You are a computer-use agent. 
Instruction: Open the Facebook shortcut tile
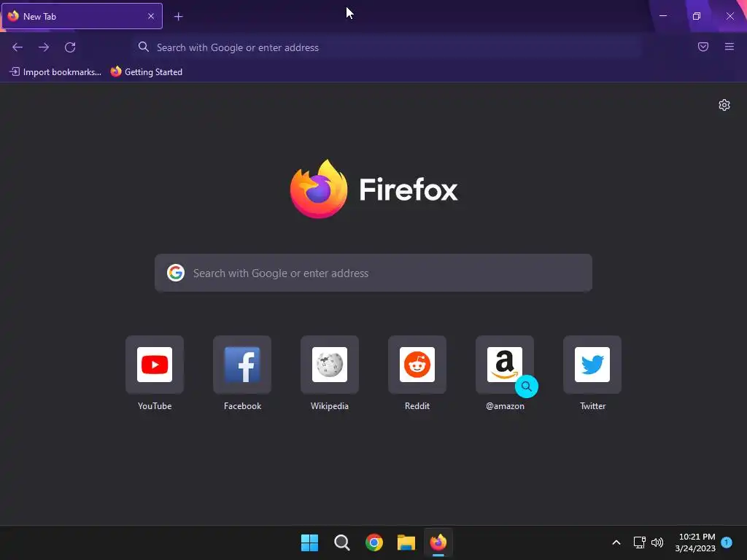[x=242, y=365]
